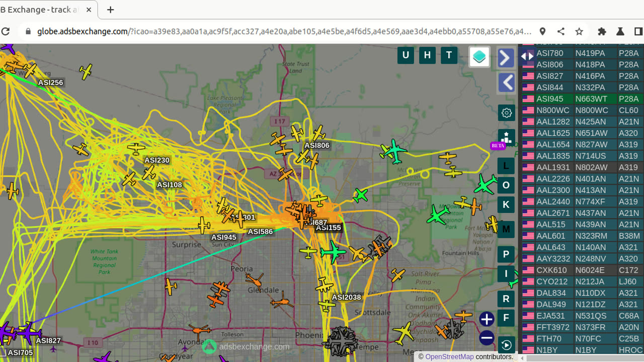Select the ASI945 row in aircraft table
The image size is (644, 362).
[x=583, y=99]
